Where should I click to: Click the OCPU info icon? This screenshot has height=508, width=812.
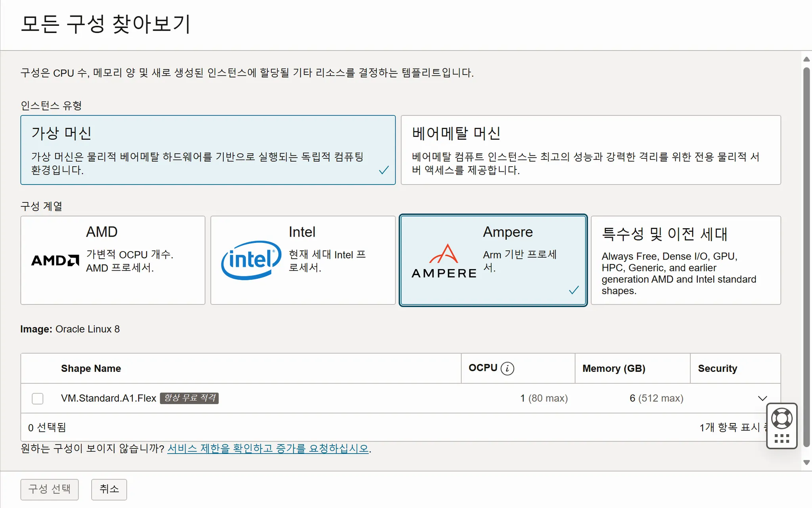click(x=507, y=368)
